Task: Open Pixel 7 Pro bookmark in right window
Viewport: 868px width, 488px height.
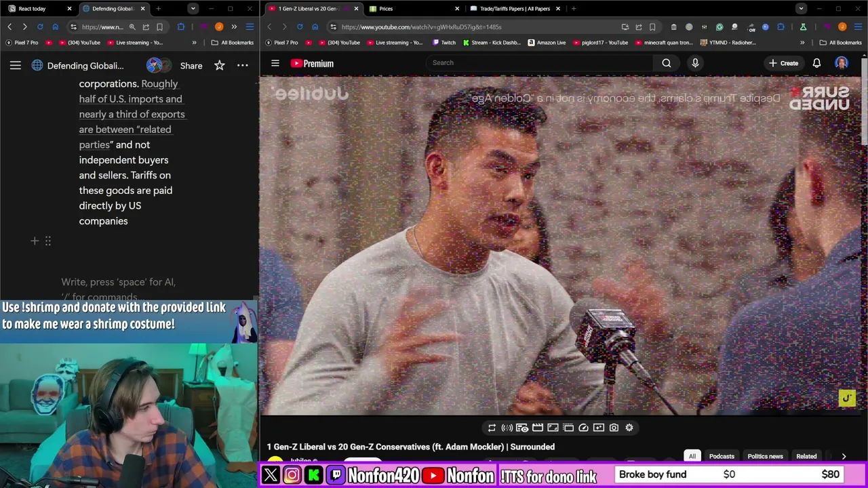Action: (x=287, y=42)
